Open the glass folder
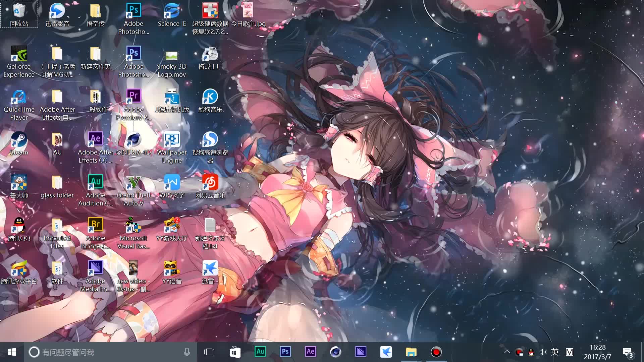 [57, 186]
